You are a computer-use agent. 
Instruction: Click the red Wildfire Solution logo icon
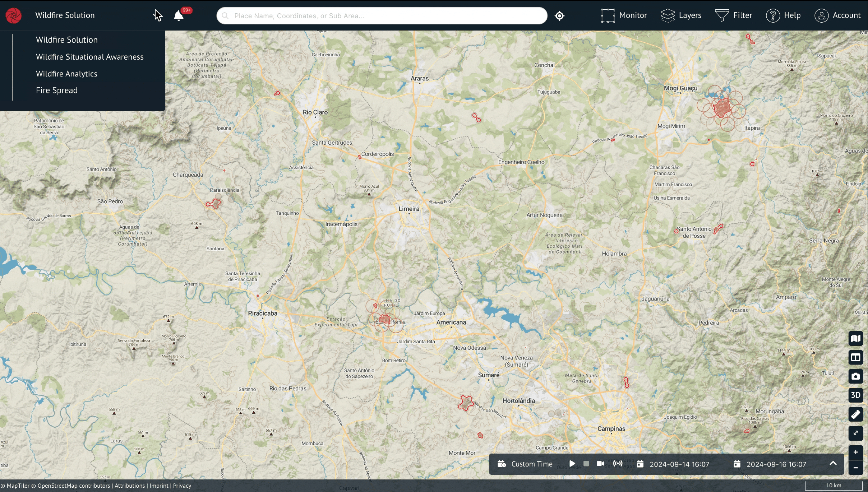coord(14,15)
